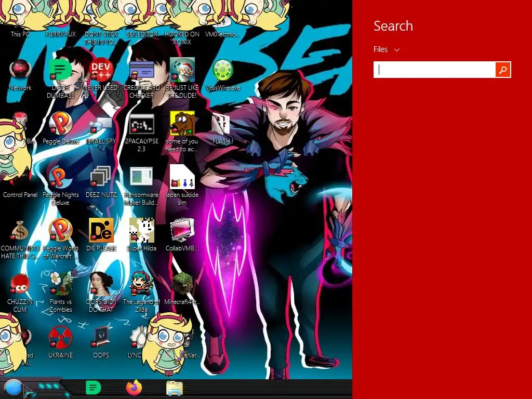
Task: Open the 'some of you need to ac...' dog icon
Action: tap(182, 124)
